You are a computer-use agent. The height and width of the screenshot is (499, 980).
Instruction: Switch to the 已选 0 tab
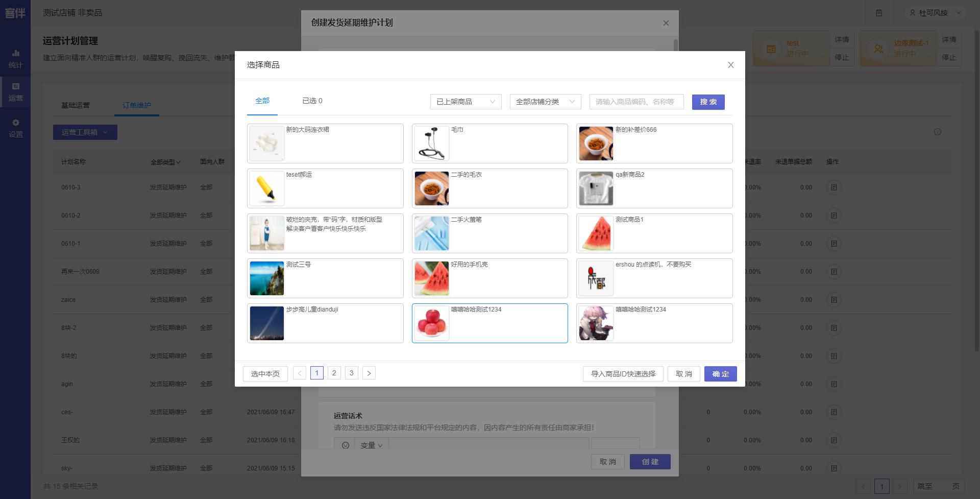click(x=312, y=101)
